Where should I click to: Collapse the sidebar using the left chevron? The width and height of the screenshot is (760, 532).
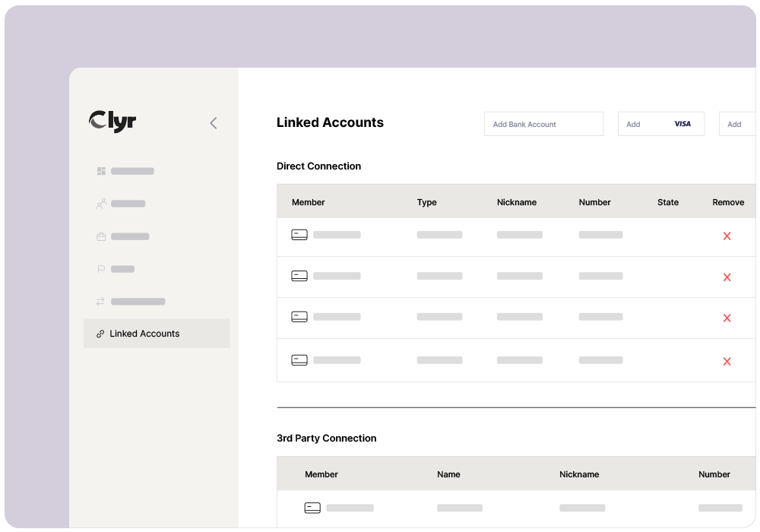tap(214, 123)
